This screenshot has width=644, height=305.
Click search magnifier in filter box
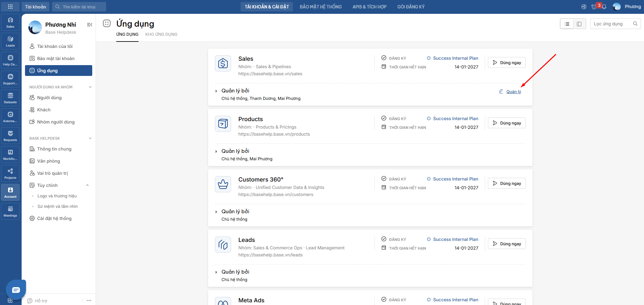635,24
